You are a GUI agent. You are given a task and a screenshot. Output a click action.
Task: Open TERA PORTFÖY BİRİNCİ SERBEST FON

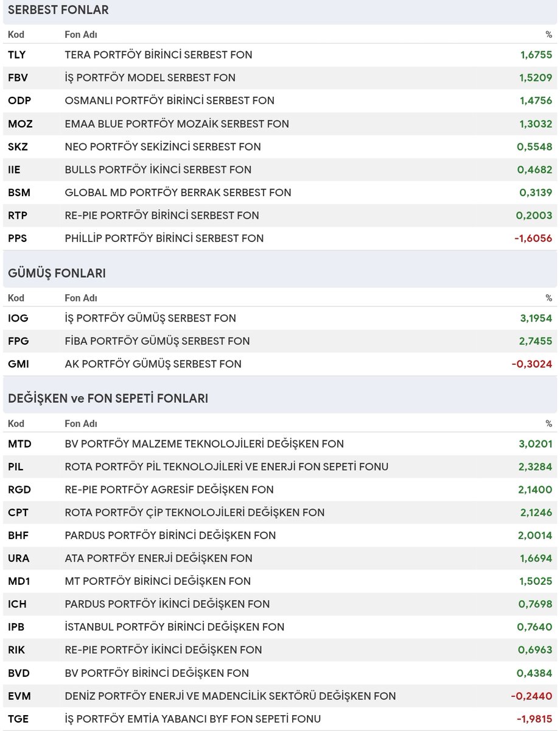click(158, 55)
